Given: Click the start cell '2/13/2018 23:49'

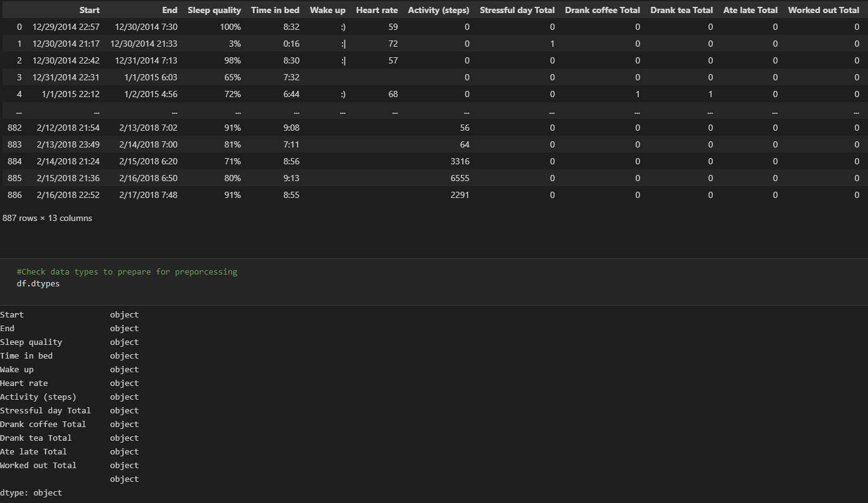Looking at the screenshot, I should coord(68,144).
